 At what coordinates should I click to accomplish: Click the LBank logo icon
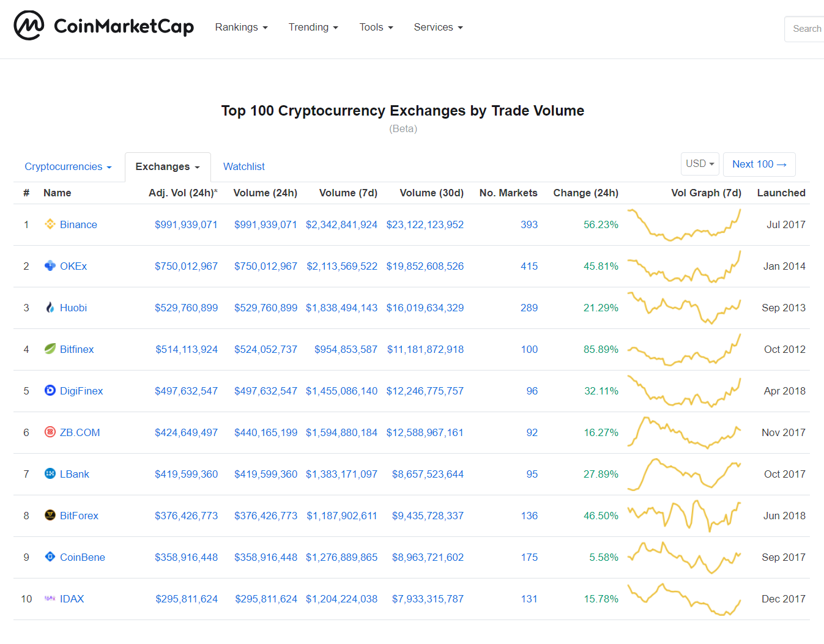point(50,474)
